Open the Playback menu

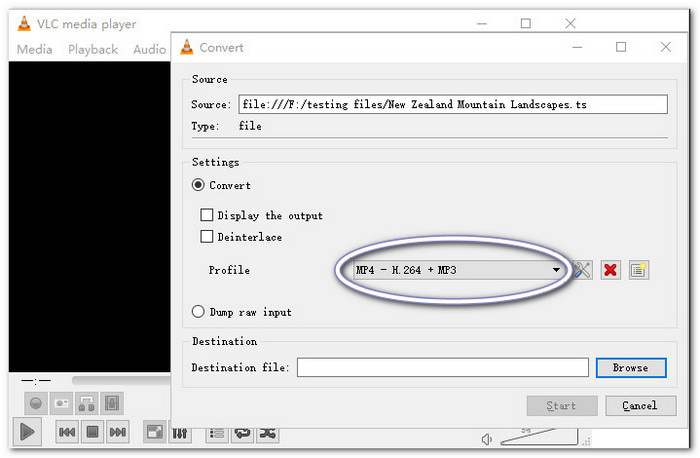[x=93, y=49]
